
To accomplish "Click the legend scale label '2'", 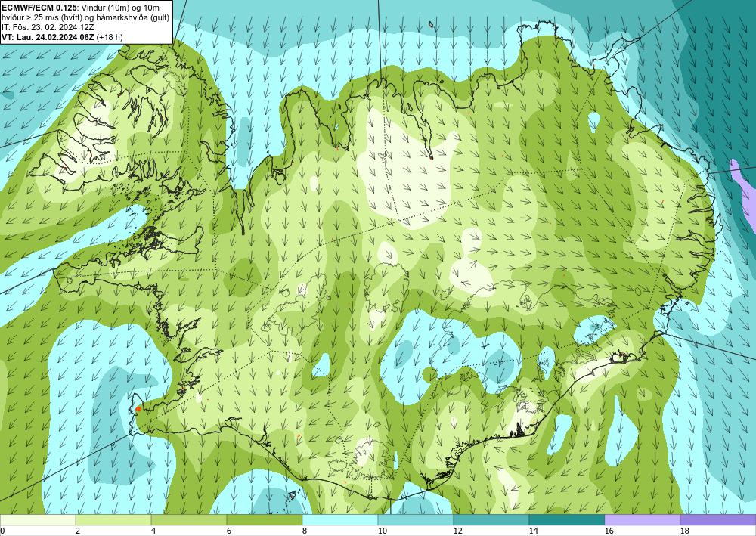I will click(78, 531).
